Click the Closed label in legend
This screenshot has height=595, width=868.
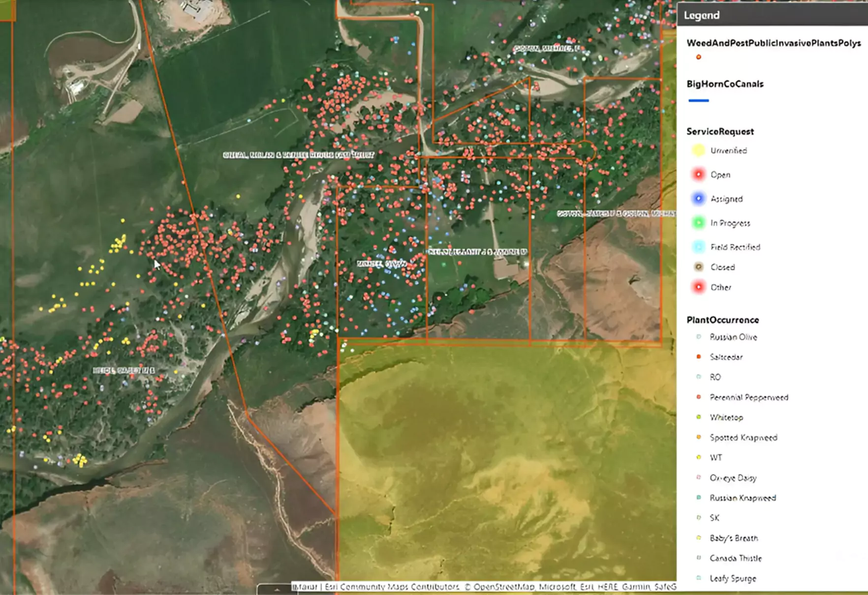[x=722, y=267]
